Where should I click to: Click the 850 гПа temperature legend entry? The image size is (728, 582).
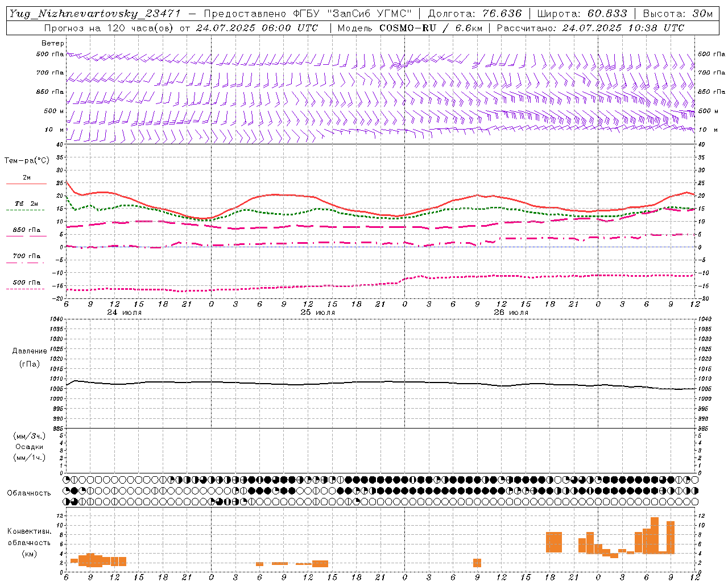(26, 232)
